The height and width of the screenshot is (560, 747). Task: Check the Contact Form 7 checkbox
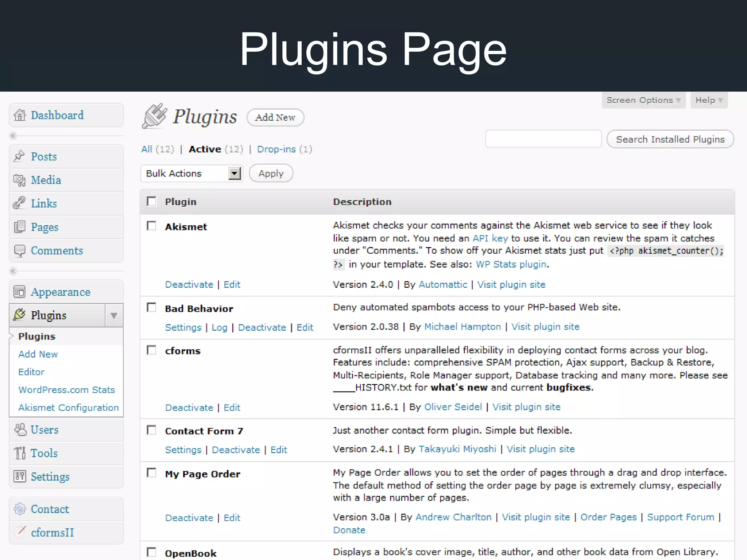(151, 430)
